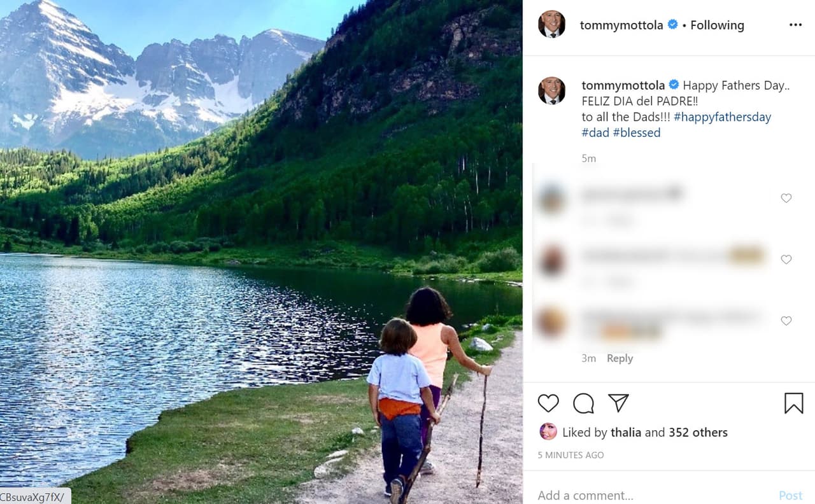View the 352 others who liked

pos(698,433)
